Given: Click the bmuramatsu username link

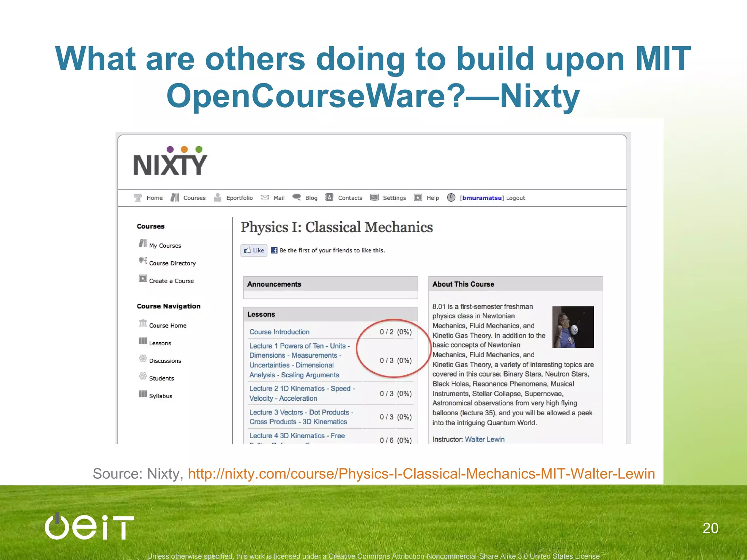Looking at the screenshot, I should 482,198.
